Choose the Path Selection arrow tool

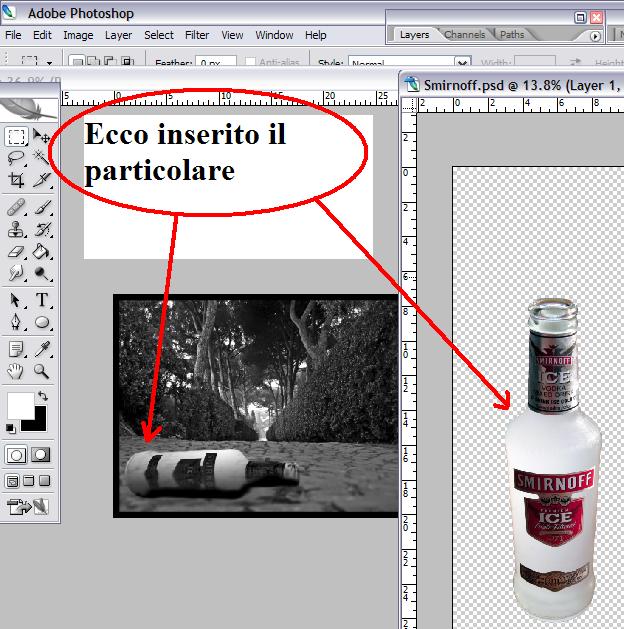16,300
